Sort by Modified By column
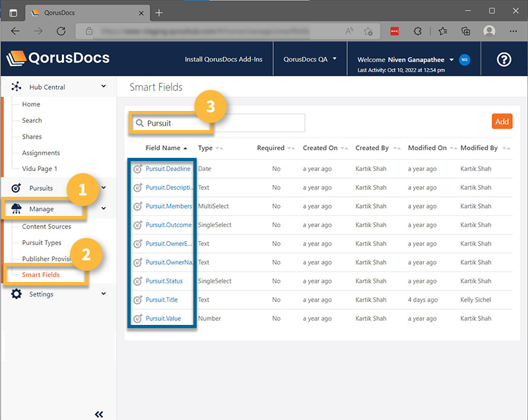The width and height of the screenshot is (528, 420). (485, 148)
